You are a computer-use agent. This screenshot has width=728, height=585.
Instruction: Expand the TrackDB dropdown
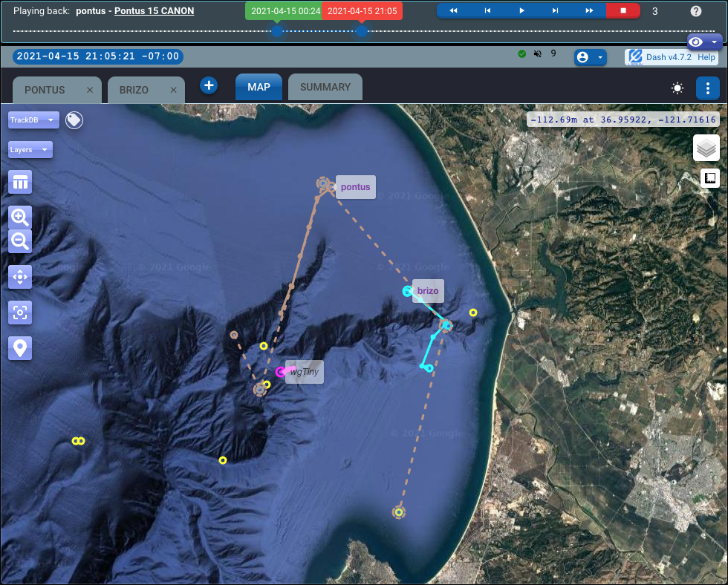[x=33, y=120]
